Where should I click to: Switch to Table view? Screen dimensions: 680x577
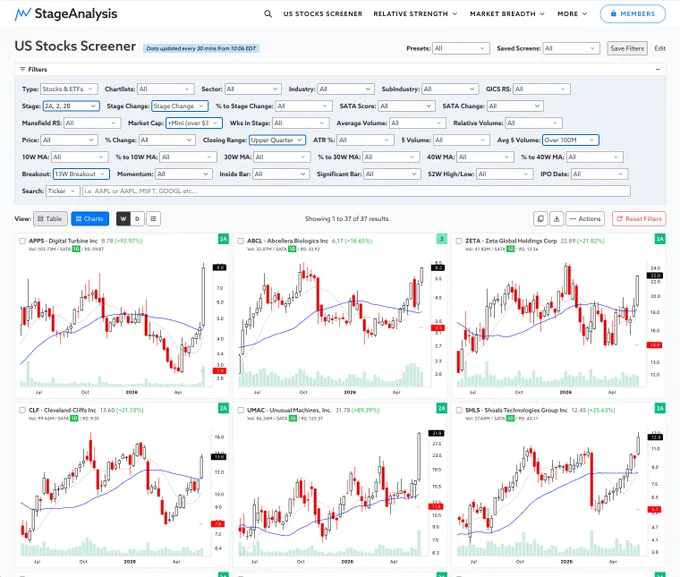pyautogui.click(x=50, y=219)
